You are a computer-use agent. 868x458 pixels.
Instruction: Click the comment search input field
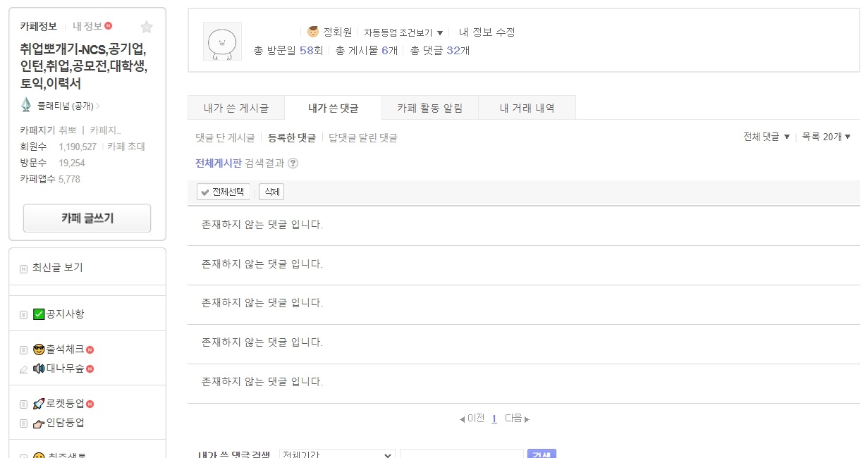tap(461, 454)
